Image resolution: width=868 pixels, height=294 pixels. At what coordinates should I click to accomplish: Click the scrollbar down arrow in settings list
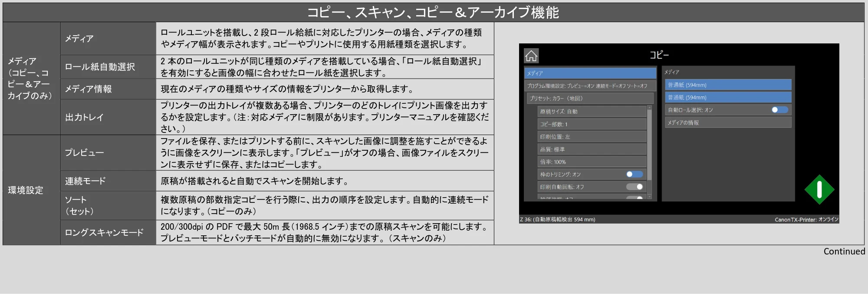649,197
